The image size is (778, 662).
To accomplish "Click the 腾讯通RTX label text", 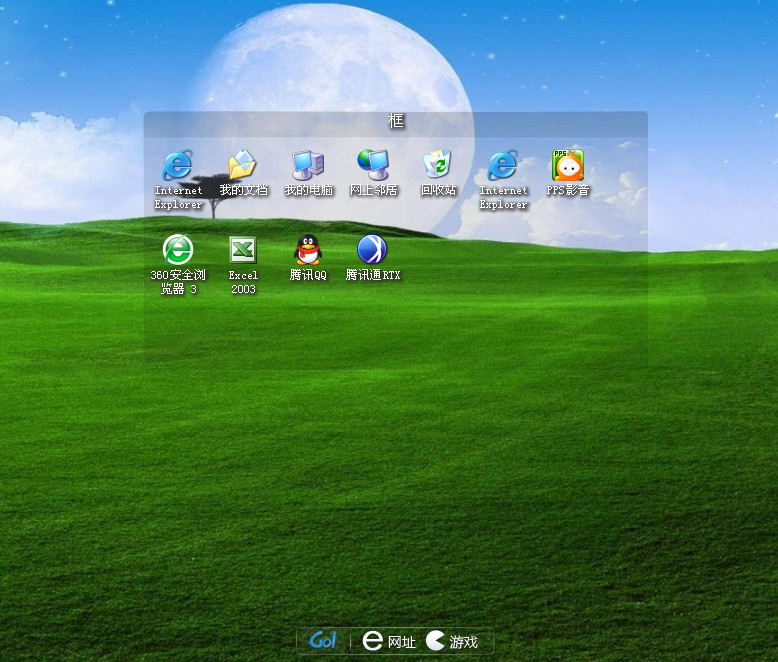I will [373, 275].
